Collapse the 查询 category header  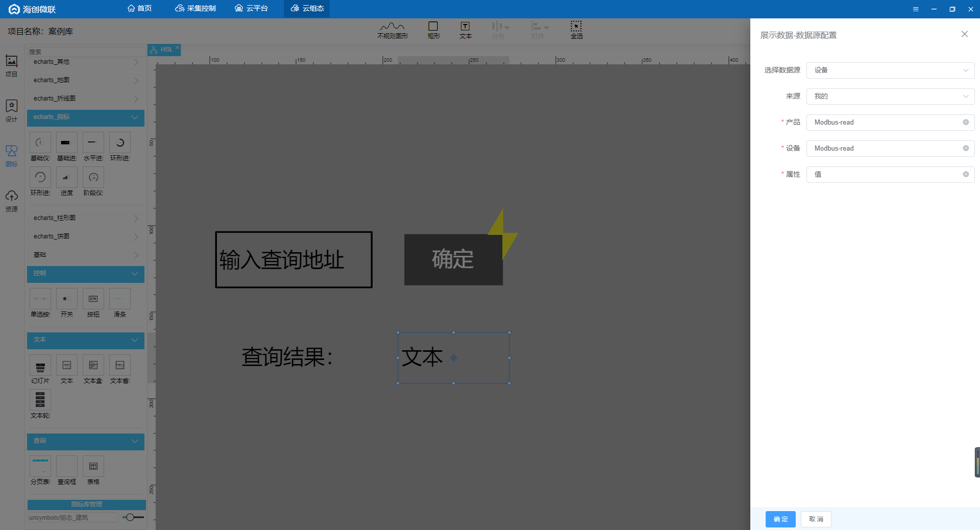[x=86, y=441]
